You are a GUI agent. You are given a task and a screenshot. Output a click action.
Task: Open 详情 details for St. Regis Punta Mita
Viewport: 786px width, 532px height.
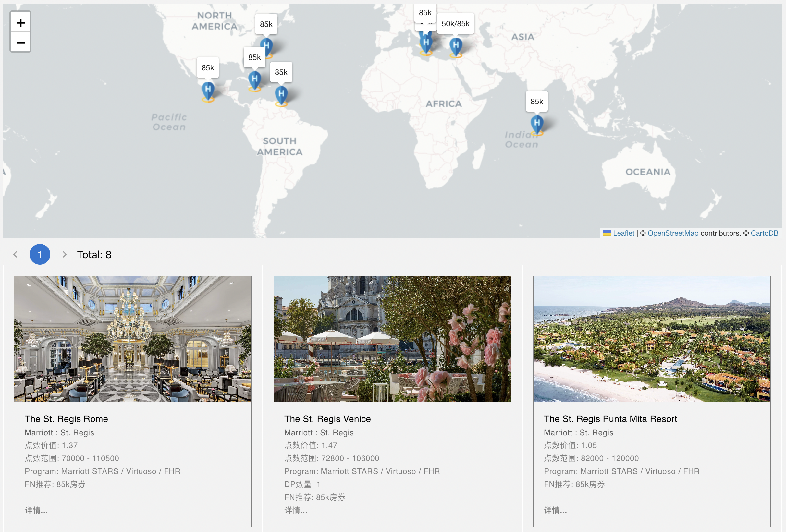click(555, 510)
